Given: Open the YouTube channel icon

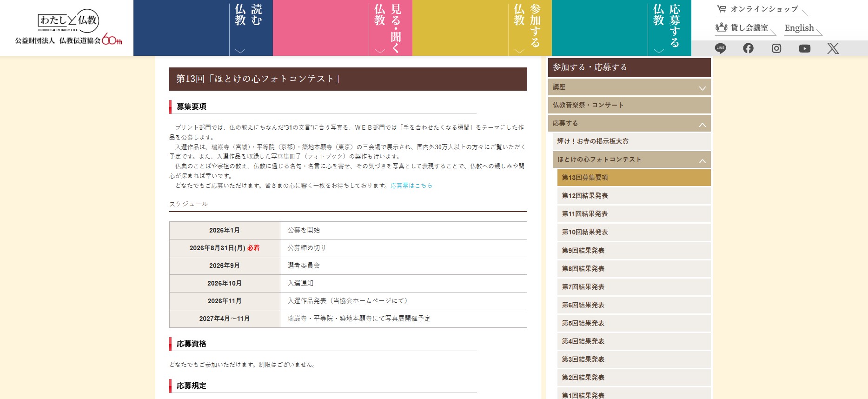Looking at the screenshot, I should (x=804, y=48).
